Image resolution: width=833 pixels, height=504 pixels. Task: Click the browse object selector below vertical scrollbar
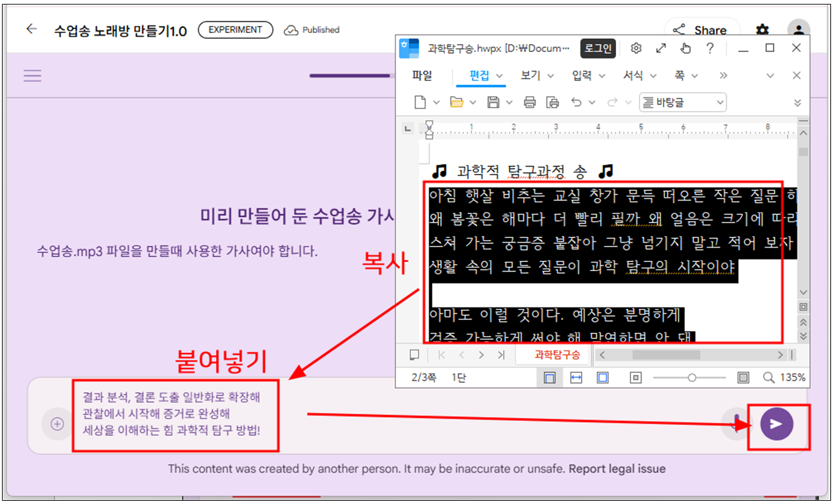pos(803,307)
